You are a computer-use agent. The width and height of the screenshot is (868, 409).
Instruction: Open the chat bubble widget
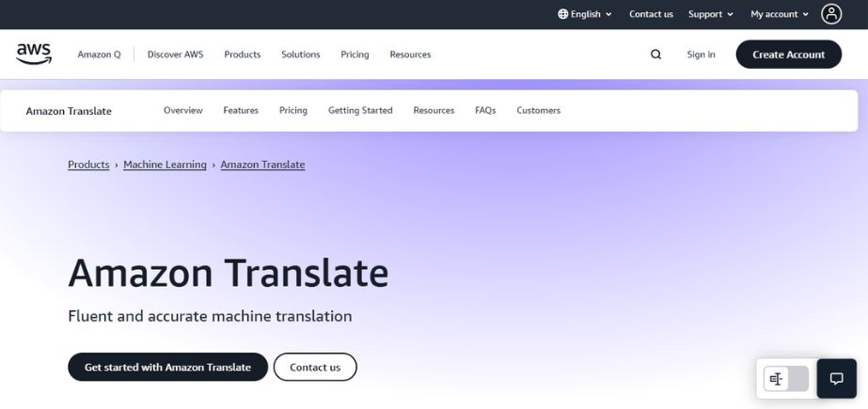point(836,379)
